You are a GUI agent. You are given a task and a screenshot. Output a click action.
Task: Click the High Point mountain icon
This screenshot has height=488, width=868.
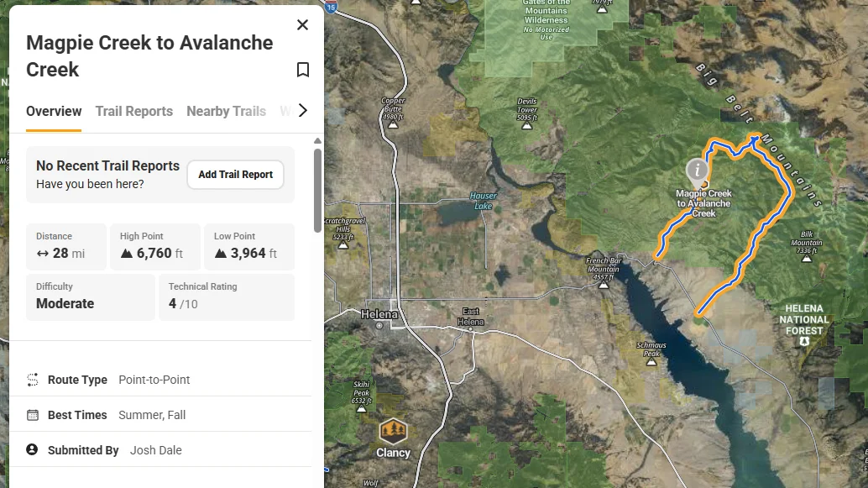tap(127, 254)
